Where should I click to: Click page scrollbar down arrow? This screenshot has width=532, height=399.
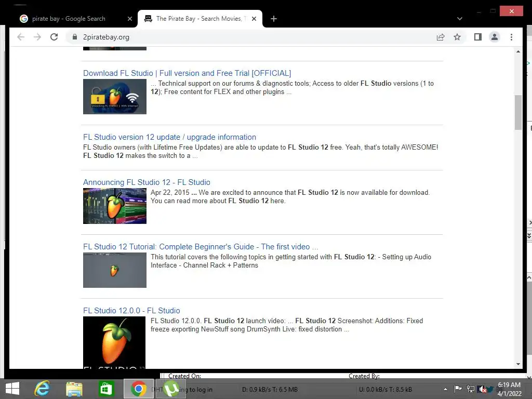518,364
